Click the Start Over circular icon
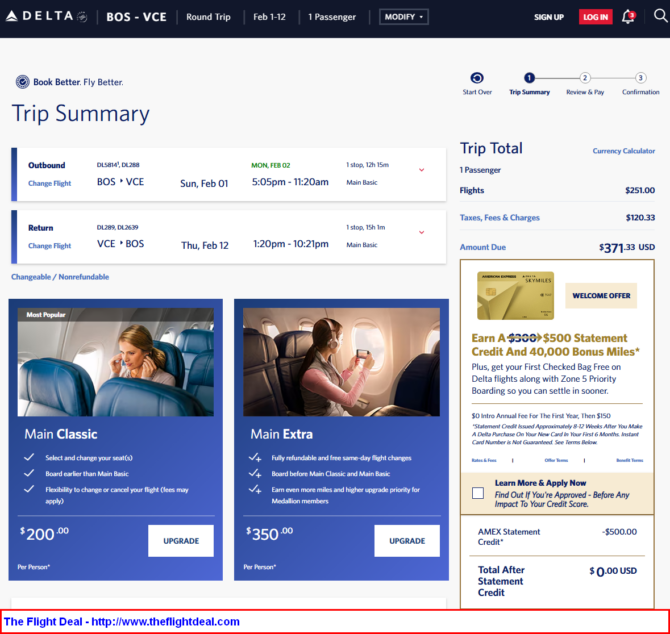The height and width of the screenshot is (634, 670). [477, 78]
